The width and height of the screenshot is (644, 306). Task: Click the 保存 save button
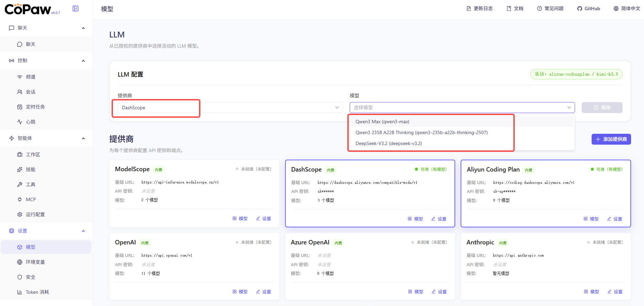pos(602,108)
